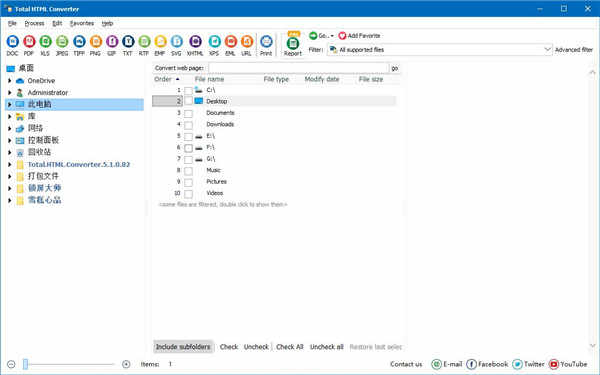Image resolution: width=600 pixels, height=375 pixels.
Task: Click the TIFF format icon
Action: (x=79, y=41)
